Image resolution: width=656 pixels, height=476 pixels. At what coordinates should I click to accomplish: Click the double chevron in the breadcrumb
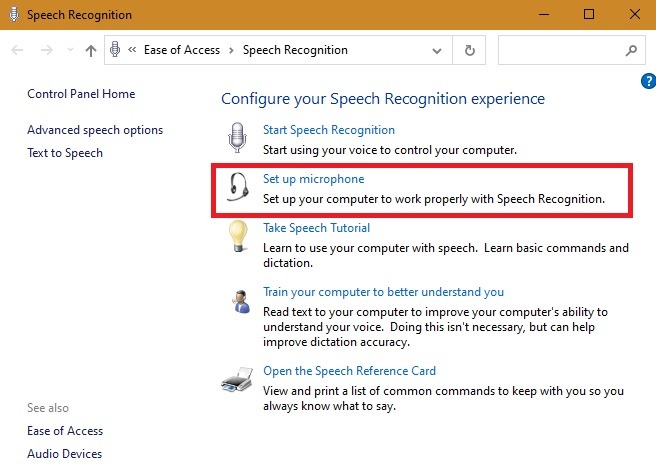pos(132,50)
